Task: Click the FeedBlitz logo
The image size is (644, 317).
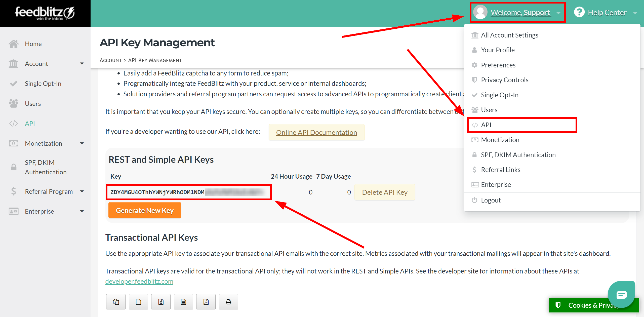Action: tap(45, 13)
